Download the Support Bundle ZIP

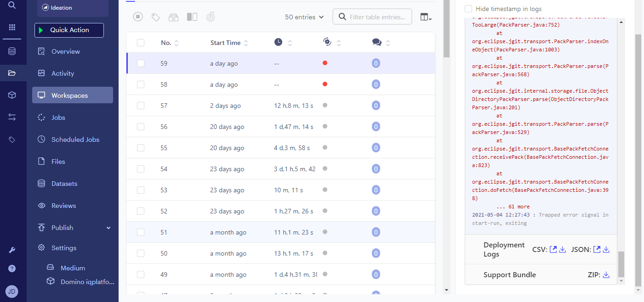(x=606, y=275)
